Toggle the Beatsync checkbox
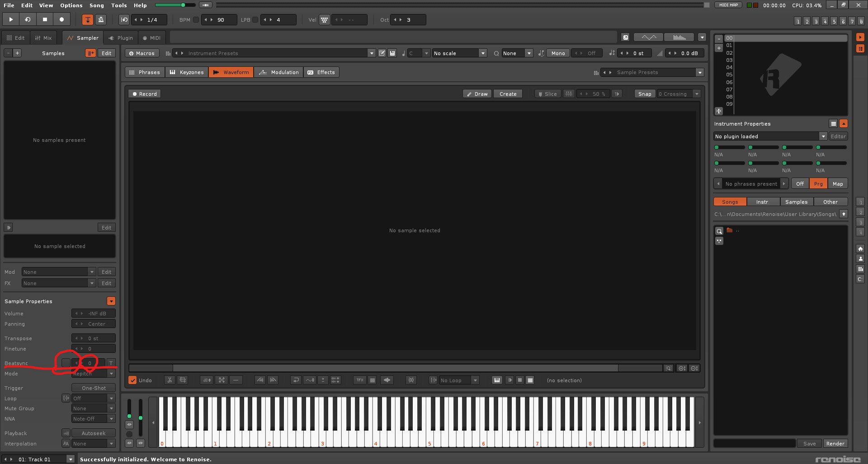 66,363
